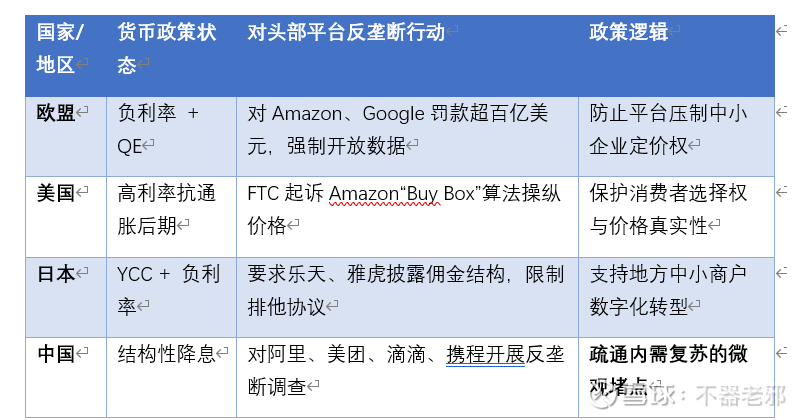Click the 欧盟 row label
Viewport: 810px width, 420px height.
tap(56, 114)
